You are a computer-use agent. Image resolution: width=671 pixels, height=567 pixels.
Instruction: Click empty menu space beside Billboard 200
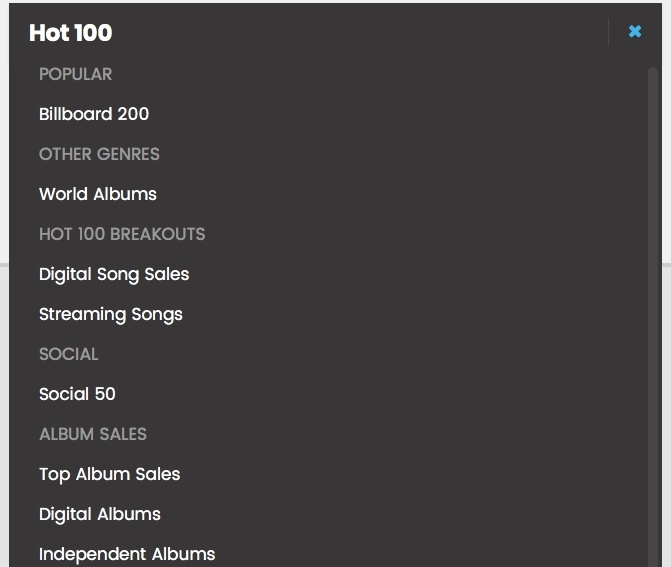(400, 114)
